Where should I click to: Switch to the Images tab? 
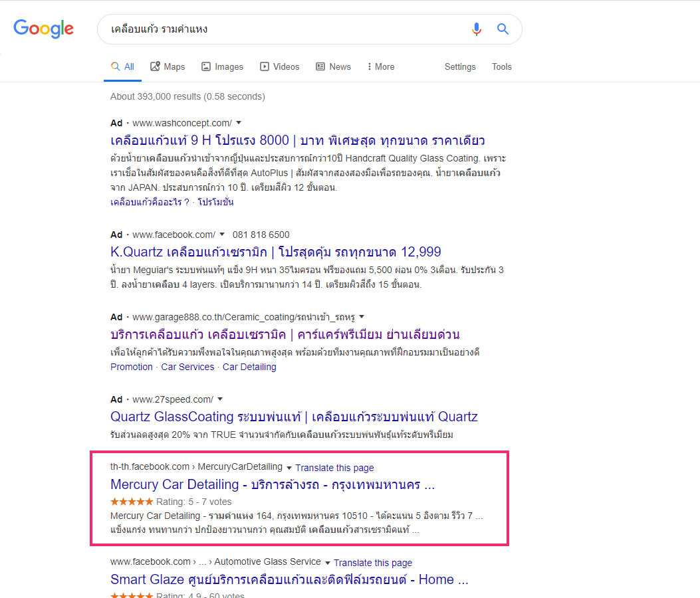click(222, 66)
